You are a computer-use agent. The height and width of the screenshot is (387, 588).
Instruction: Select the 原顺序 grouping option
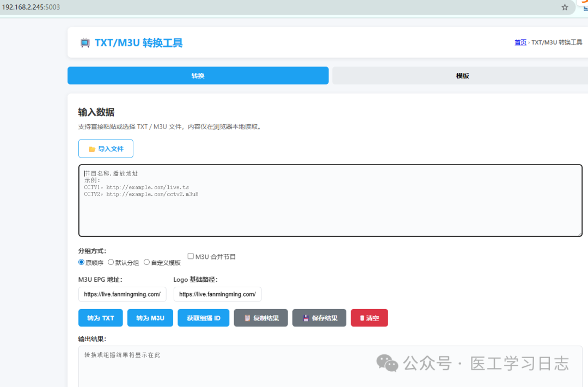81,262
